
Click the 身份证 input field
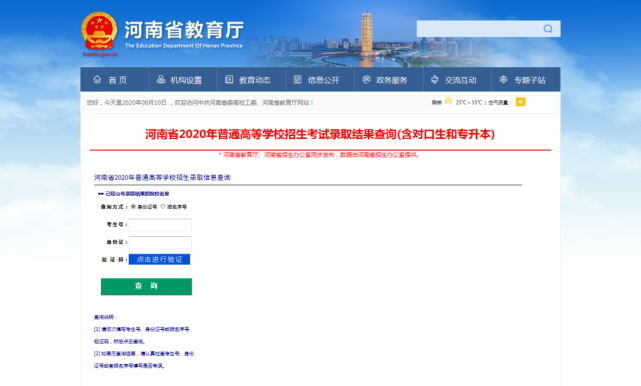click(x=160, y=242)
